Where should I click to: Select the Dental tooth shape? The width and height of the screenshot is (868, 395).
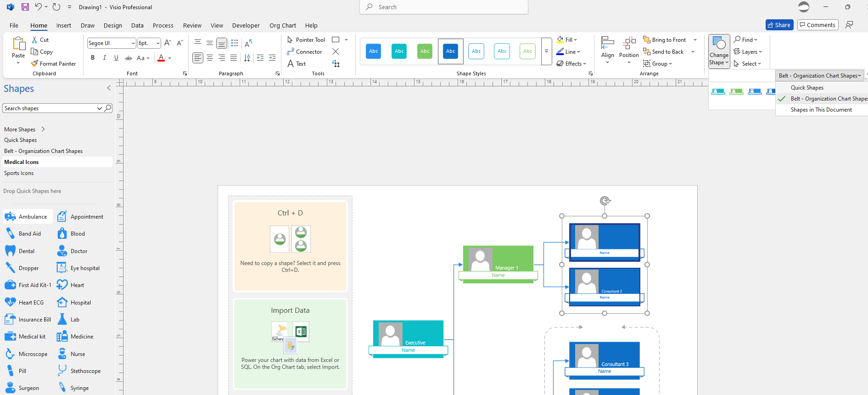[x=20, y=251]
